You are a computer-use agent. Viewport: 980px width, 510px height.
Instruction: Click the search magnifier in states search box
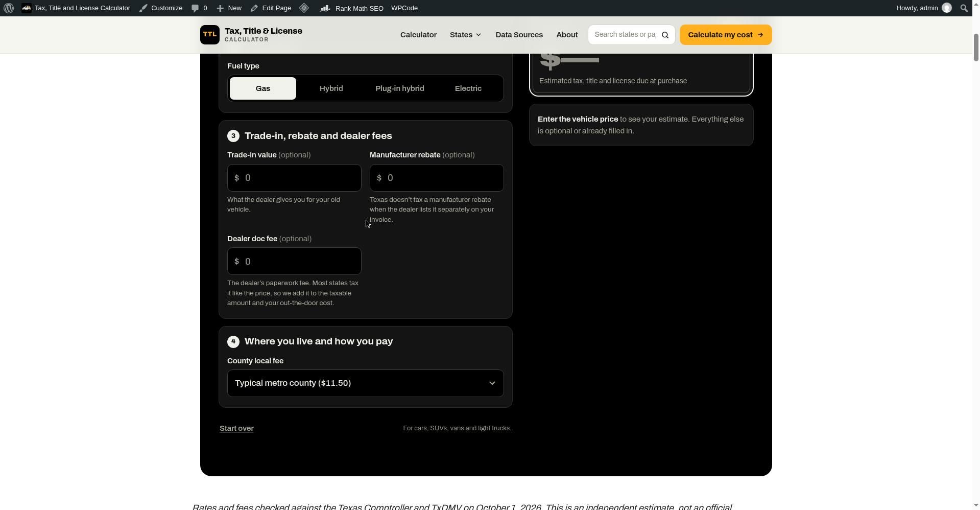[665, 35]
